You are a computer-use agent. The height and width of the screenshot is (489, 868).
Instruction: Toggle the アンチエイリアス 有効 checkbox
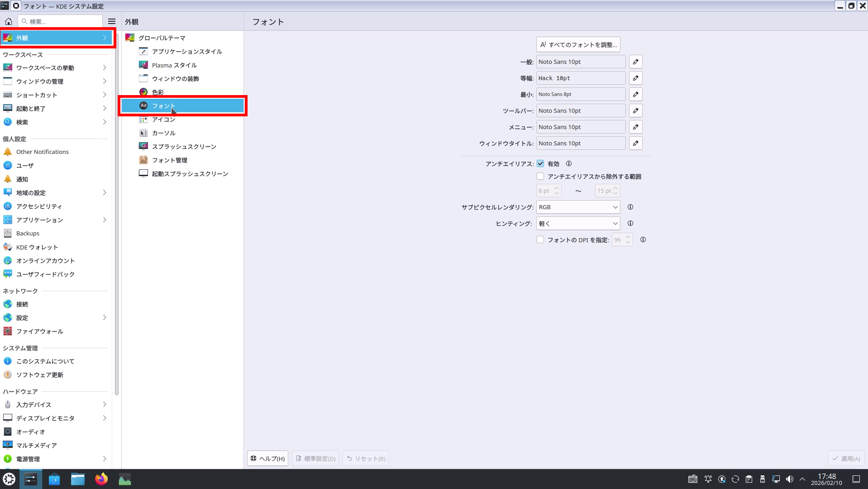540,163
